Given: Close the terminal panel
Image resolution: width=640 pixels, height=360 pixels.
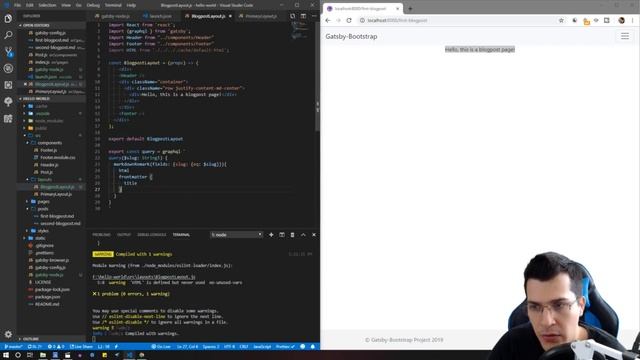Looking at the screenshot, I should point(313,235).
